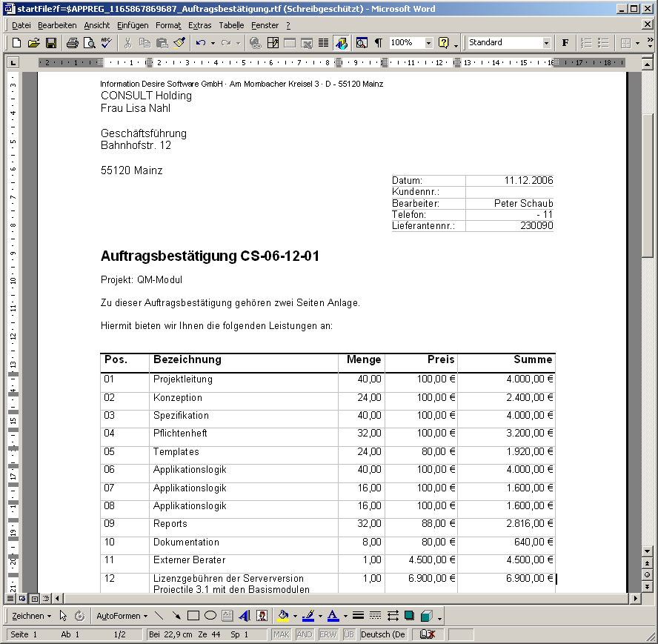Click the Zeichnen button
The height and width of the screenshot is (644, 658).
[x=31, y=616]
